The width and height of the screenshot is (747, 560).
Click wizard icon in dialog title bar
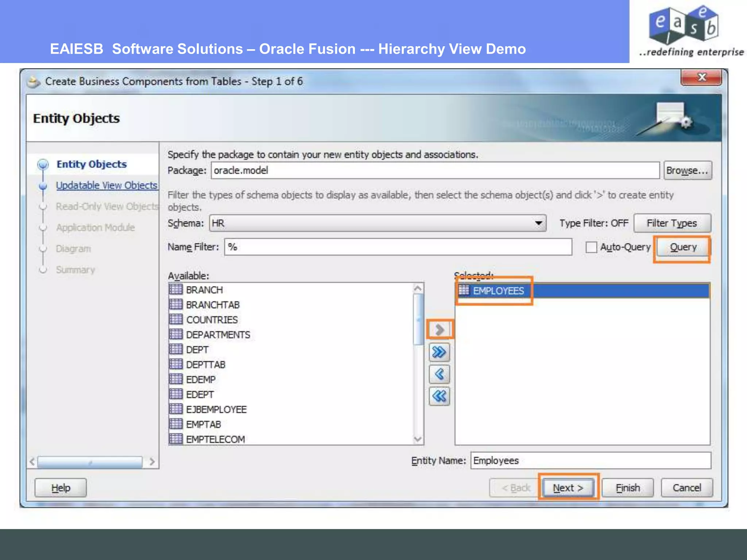[34, 82]
